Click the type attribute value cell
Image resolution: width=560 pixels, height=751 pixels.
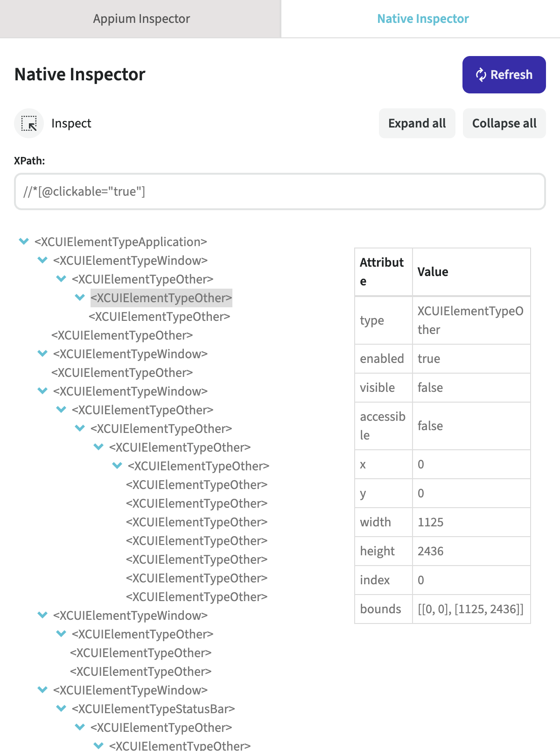click(470, 320)
